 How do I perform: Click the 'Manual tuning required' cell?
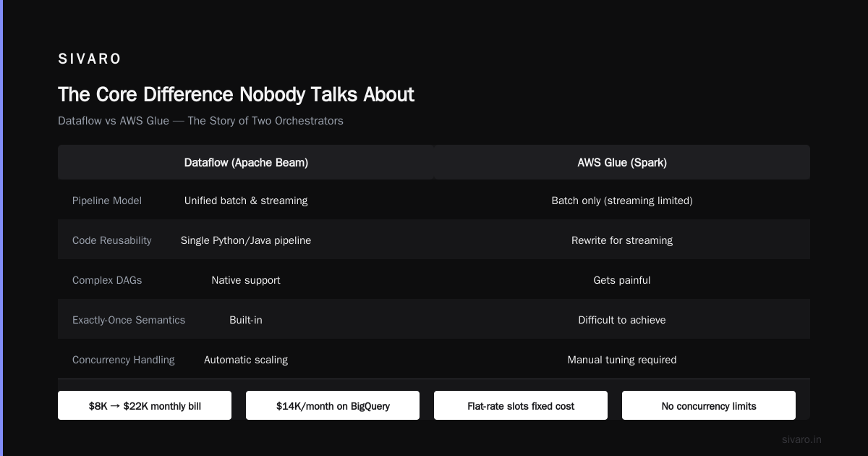point(622,360)
